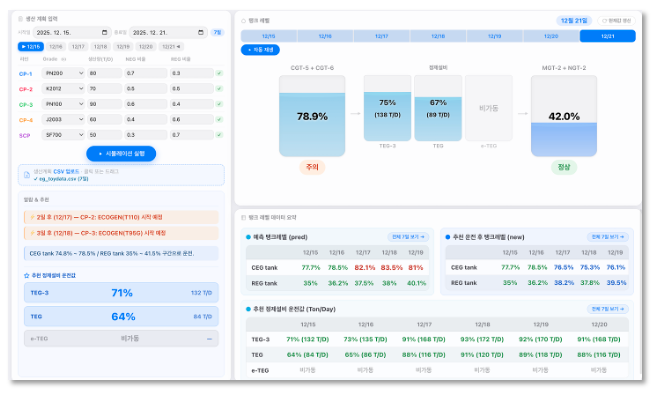Click the info icon next to Grade header
Image resolution: width=659 pixels, height=403 pixels.
63,59
